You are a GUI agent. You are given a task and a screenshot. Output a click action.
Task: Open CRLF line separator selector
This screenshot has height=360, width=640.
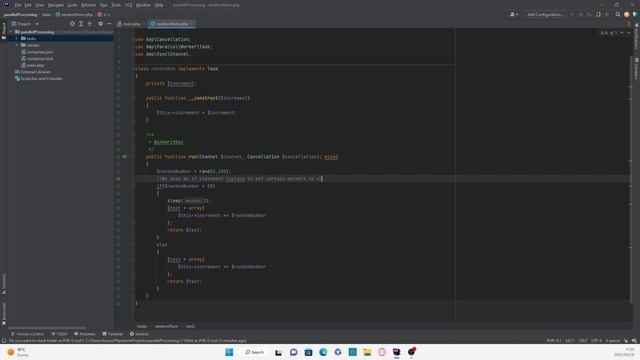(582, 340)
